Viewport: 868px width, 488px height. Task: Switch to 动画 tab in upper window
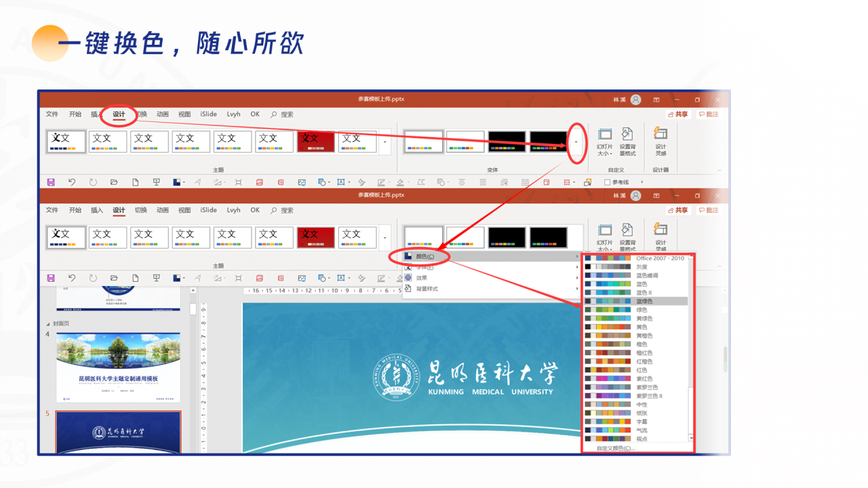(163, 115)
